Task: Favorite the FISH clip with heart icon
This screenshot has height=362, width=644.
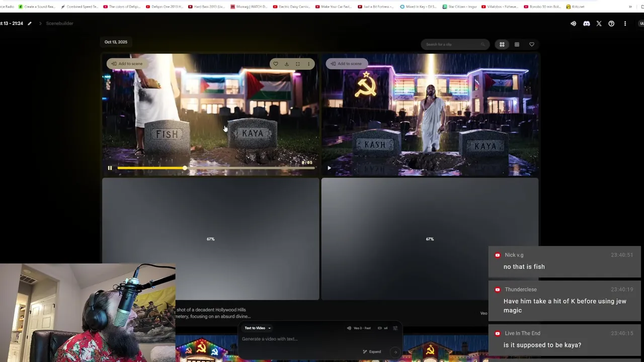Action: click(275, 64)
